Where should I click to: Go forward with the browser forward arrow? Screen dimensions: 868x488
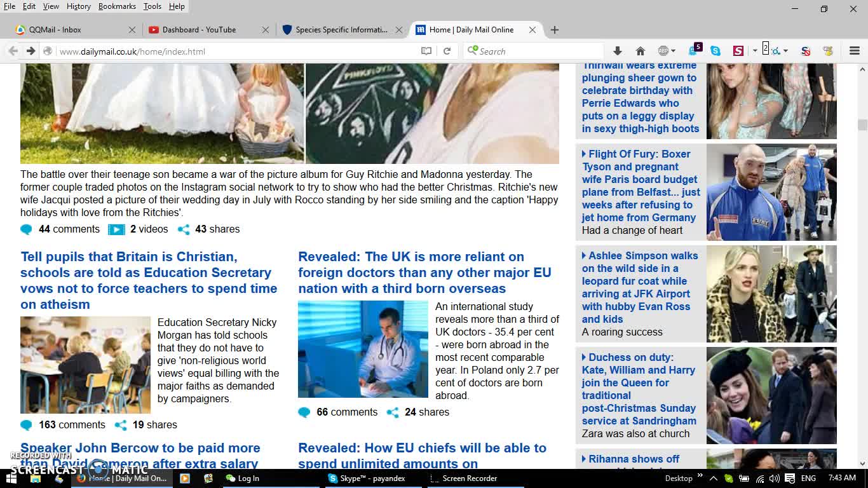point(31,51)
